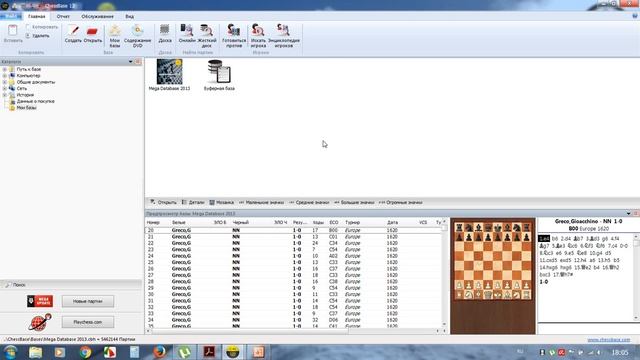Expand the Сеть tree node
640x360 pixels.
coord(4,89)
